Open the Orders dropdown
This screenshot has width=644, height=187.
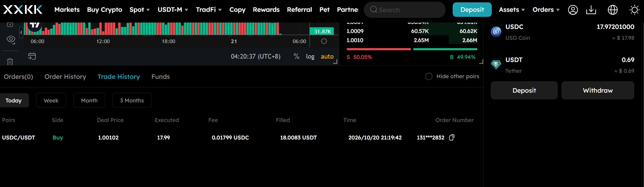point(546,10)
